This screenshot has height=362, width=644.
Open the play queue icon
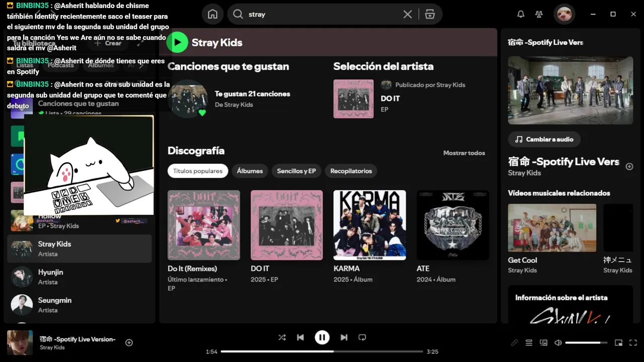[529, 343]
